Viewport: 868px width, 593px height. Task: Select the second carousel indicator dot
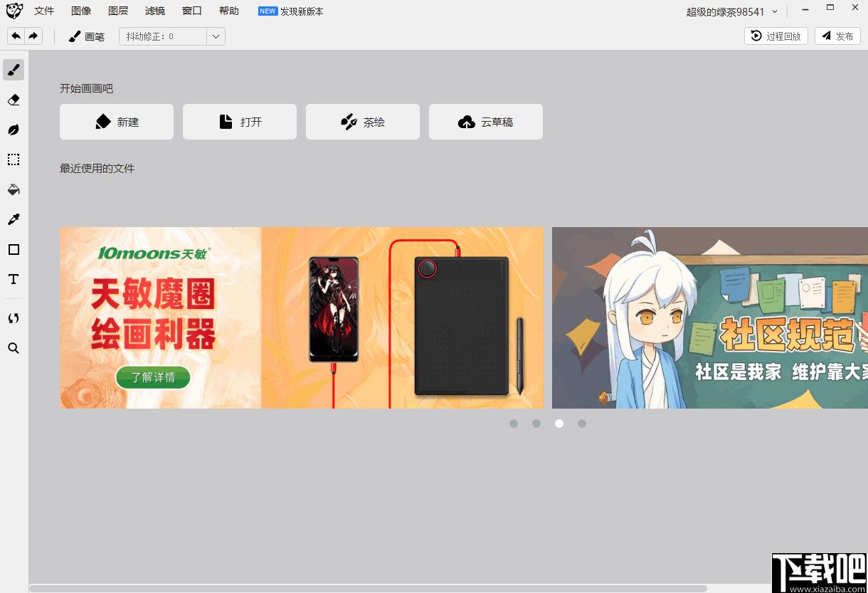[536, 424]
